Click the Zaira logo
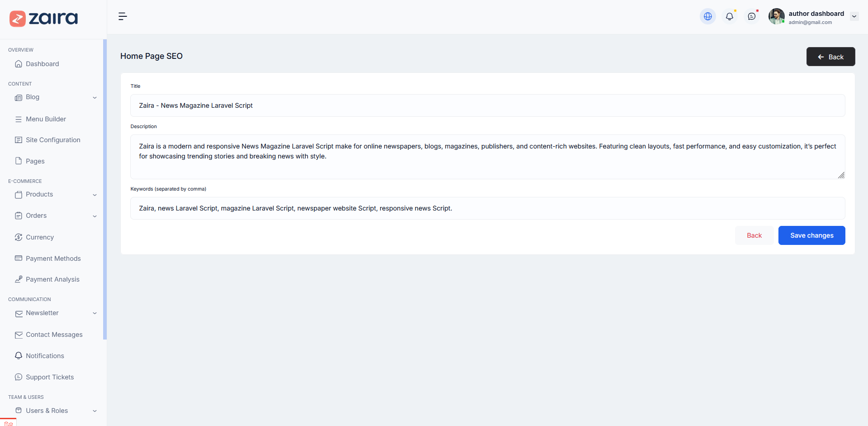The image size is (868, 426). [x=44, y=19]
